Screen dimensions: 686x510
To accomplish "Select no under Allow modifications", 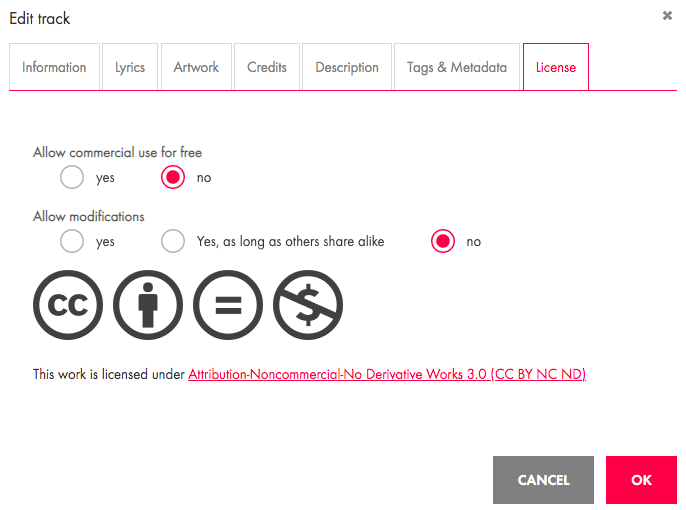I will point(443,241).
